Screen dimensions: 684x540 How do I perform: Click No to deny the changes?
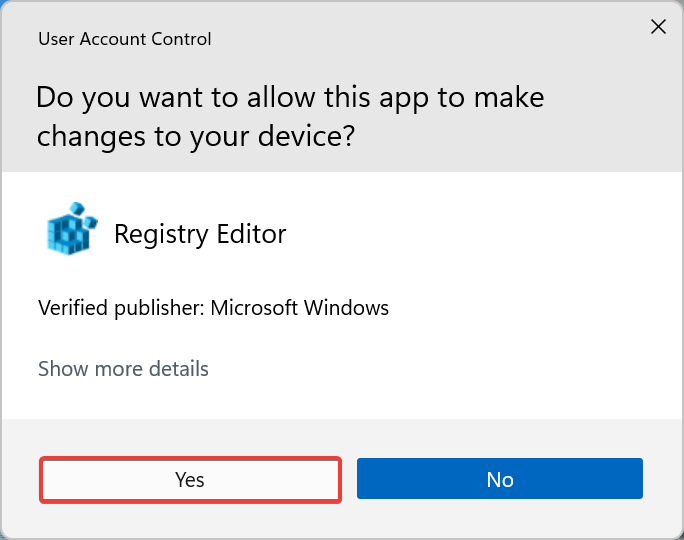coord(499,478)
